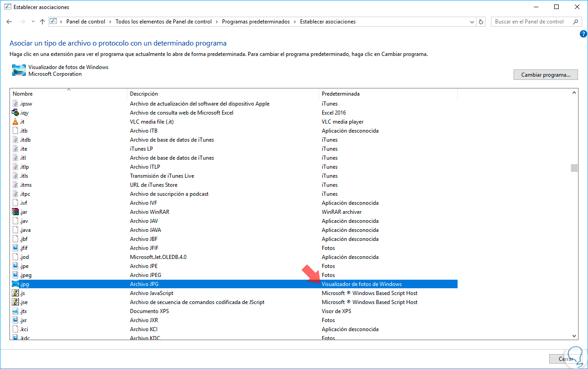
Task: Expand the chevron after Todos los elementos breadcrumb
Action: pos(217,22)
